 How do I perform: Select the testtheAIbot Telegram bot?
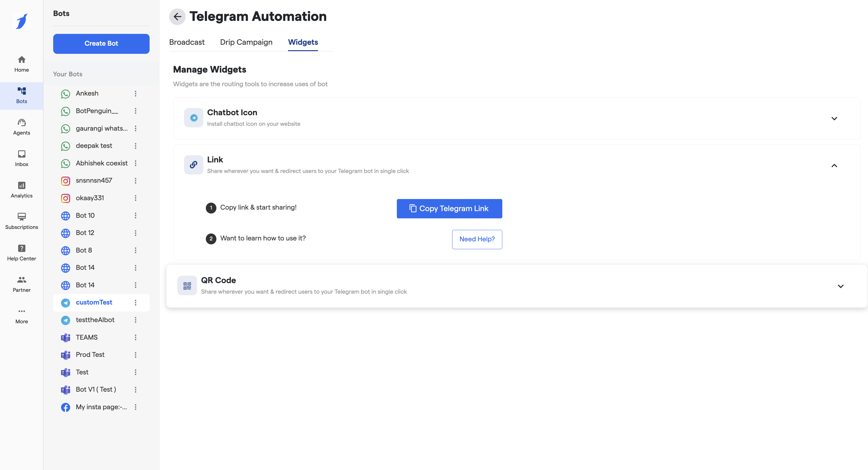(x=95, y=320)
